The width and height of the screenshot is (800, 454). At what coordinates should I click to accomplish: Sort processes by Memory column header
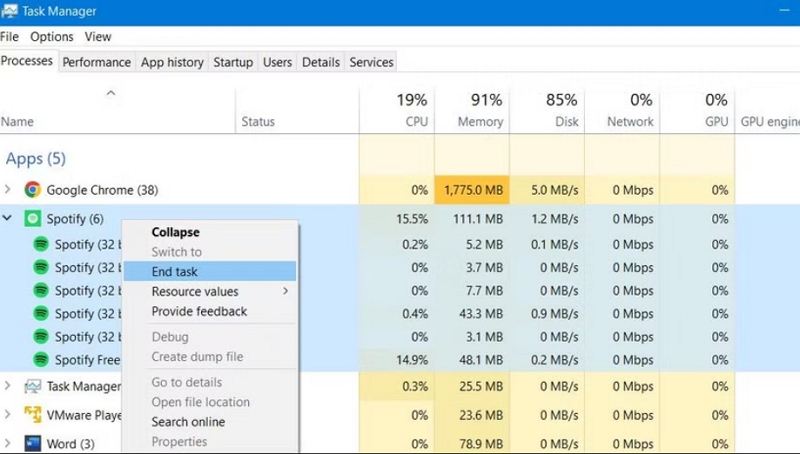pos(472,111)
